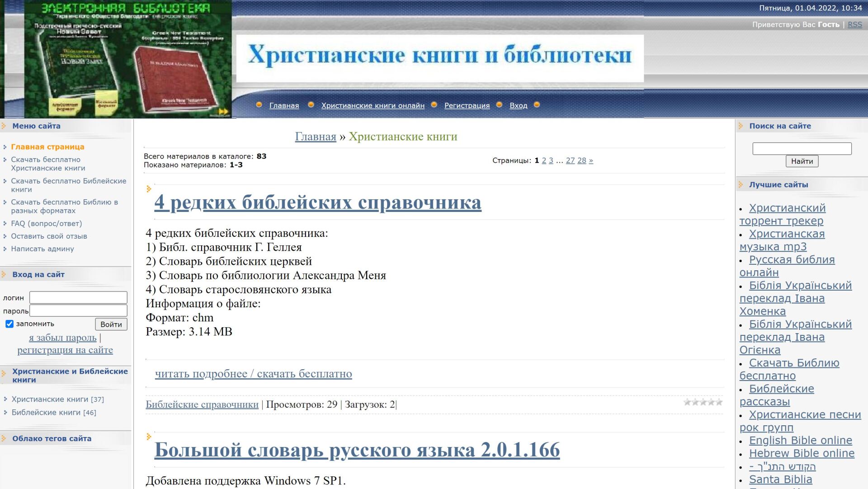868x489 pixels.
Task: Click the next page » arrow
Action: (x=591, y=160)
